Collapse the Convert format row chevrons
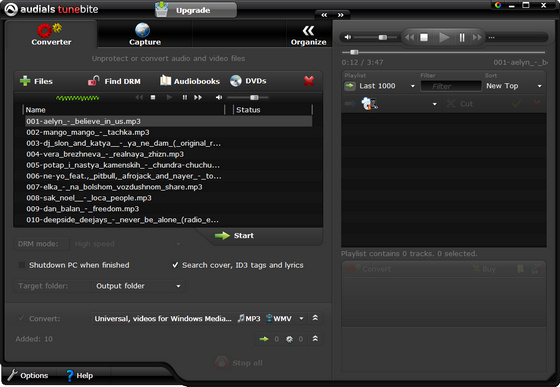 tap(315, 318)
